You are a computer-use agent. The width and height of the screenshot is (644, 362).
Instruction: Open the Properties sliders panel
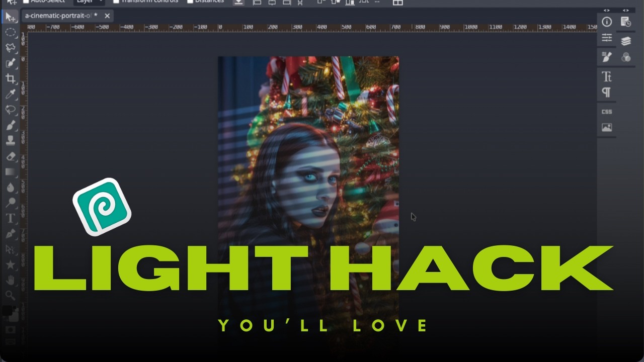[607, 38]
